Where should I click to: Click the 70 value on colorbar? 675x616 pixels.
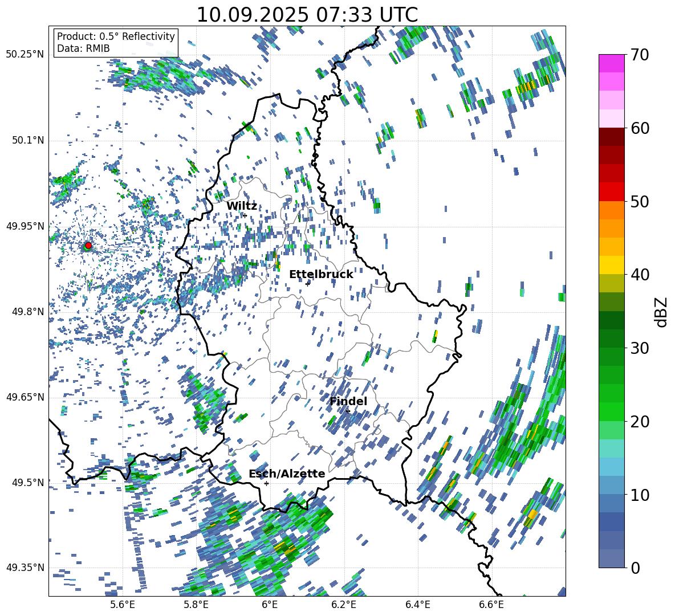click(639, 55)
